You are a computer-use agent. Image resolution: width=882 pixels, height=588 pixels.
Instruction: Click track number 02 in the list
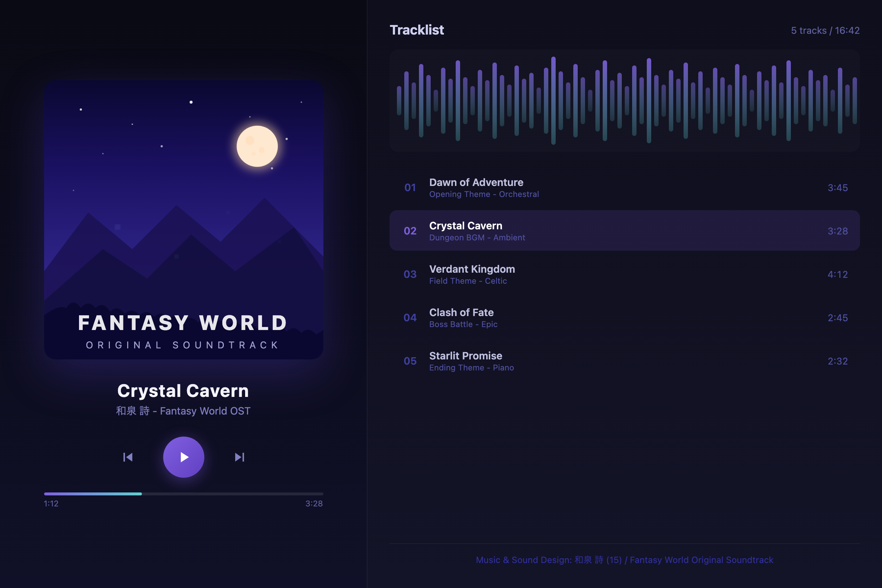tap(410, 231)
